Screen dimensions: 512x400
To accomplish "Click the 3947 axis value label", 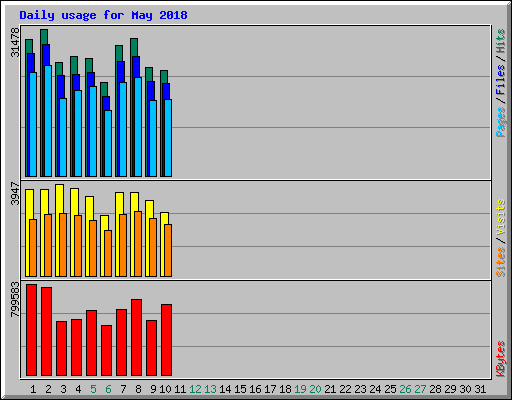I will click(x=15, y=194).
